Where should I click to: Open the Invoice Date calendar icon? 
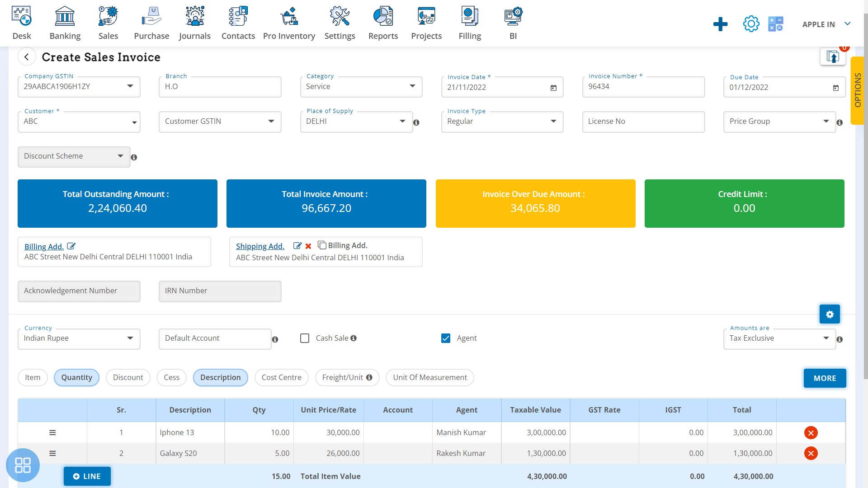pyautogui.click(x=553, y=88)
